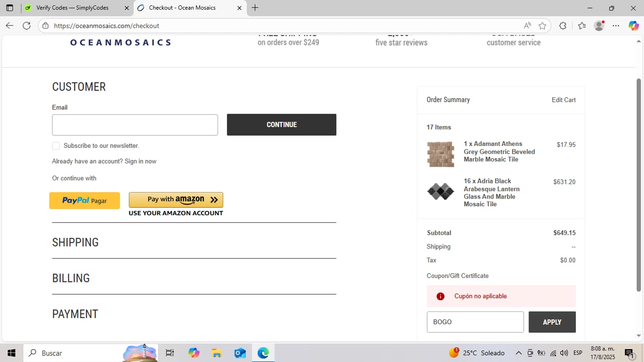Click the coupon code field containing BOGO
Viewport: 644px width, 362px height.
coord(475,322)
